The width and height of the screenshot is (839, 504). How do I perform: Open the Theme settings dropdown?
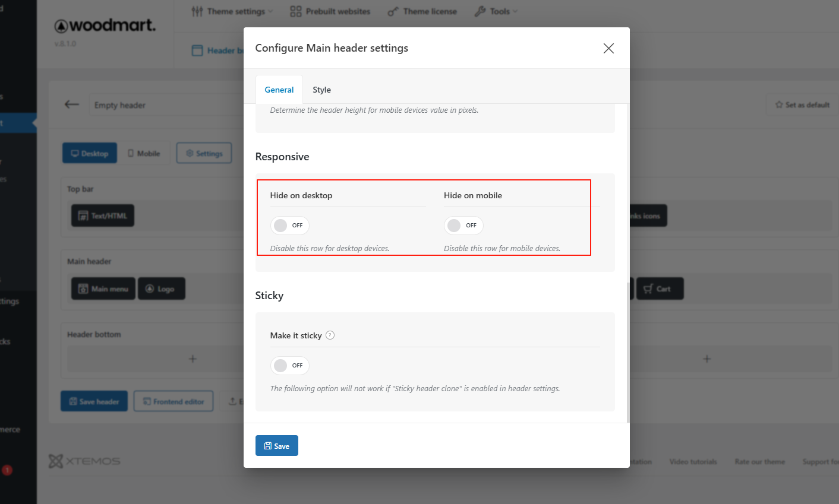click(x=232, y=11)
